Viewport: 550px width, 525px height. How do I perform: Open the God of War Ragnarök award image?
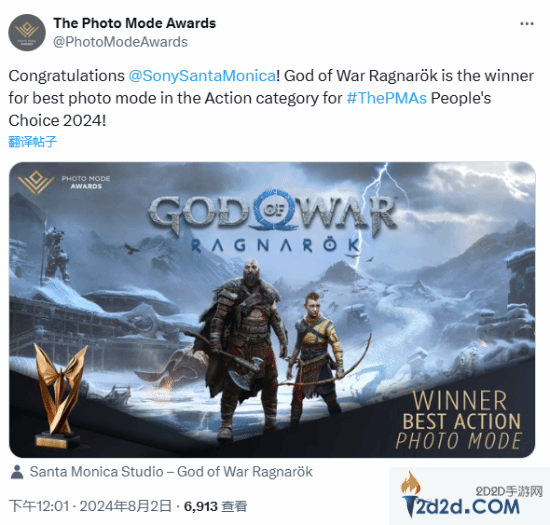[272, 310]
